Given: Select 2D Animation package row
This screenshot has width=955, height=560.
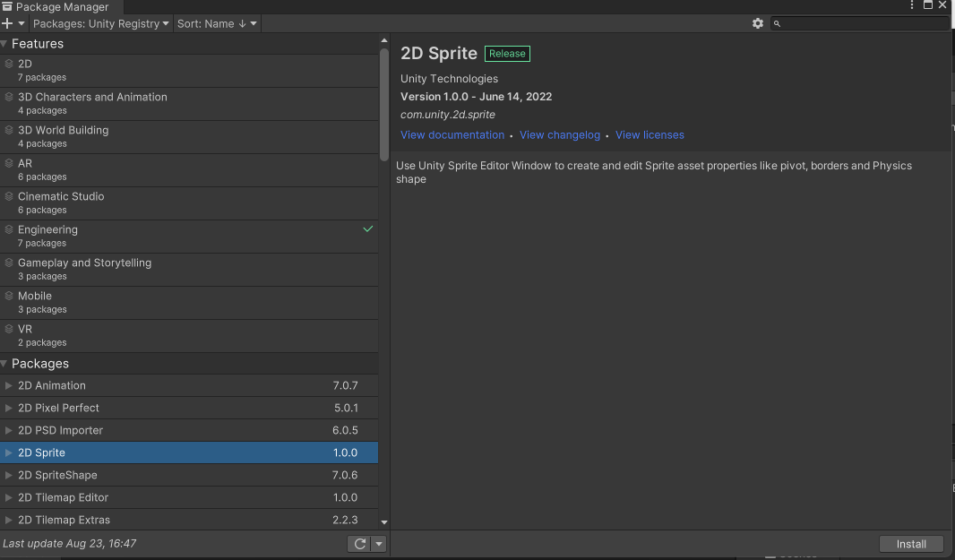Looking at the screenshot, I should tap(189, 385).
